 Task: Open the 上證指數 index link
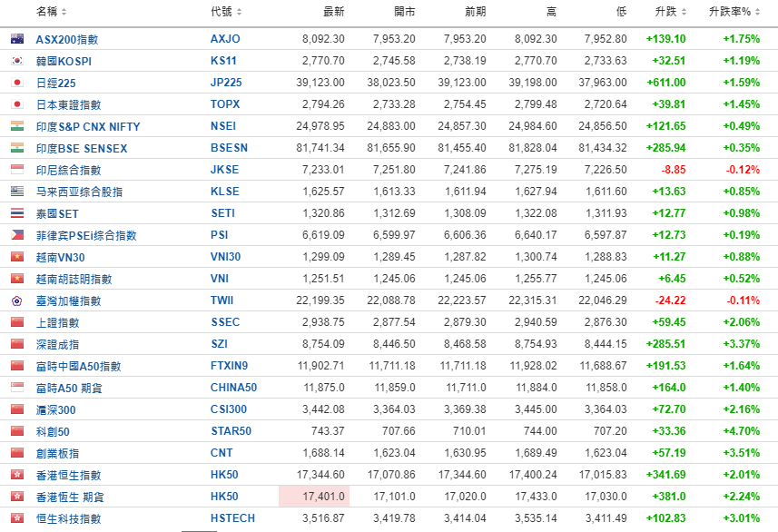57,322
